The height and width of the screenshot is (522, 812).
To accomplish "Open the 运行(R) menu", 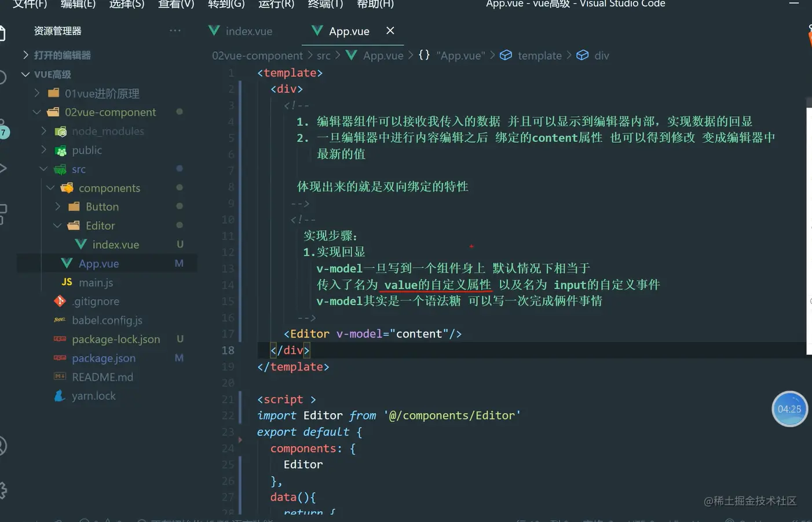I will pos(276,3).
